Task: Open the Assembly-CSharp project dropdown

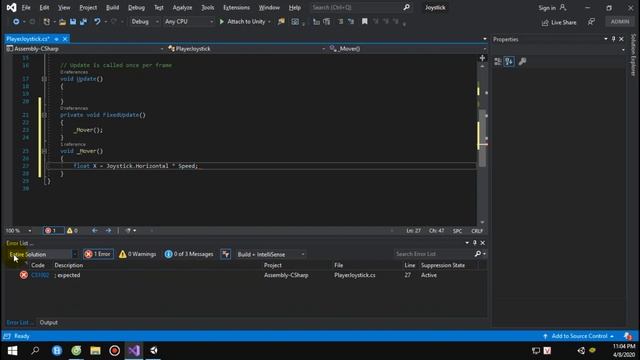Action: [x=85, y=49]
